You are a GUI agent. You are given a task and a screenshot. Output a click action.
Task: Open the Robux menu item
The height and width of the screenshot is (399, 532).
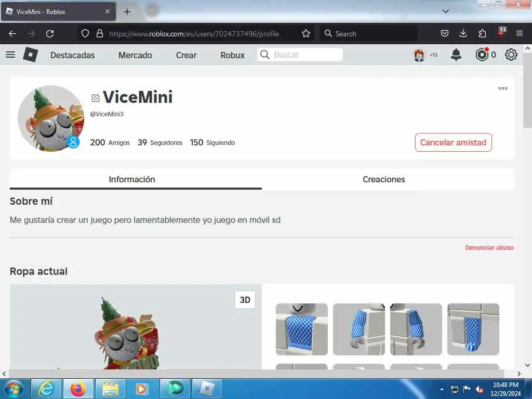pyautogui.click(x=232, y=55)
